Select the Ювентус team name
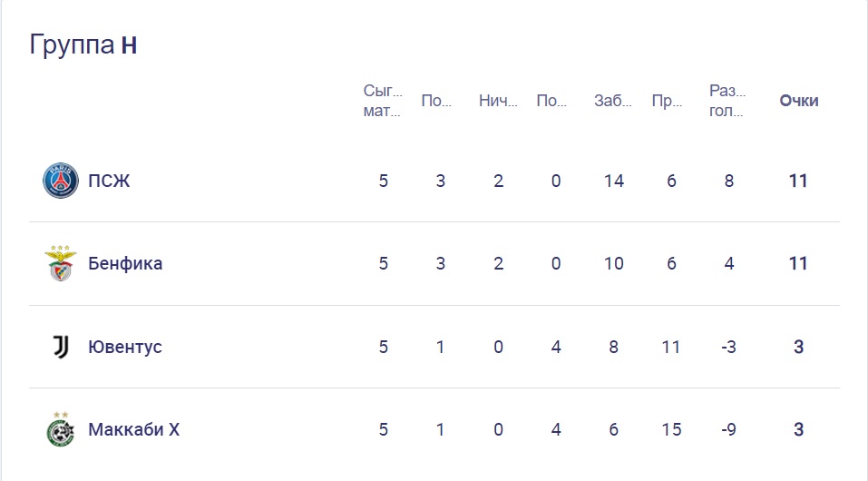The image size is (868, 481). click(x=125, y=347)
